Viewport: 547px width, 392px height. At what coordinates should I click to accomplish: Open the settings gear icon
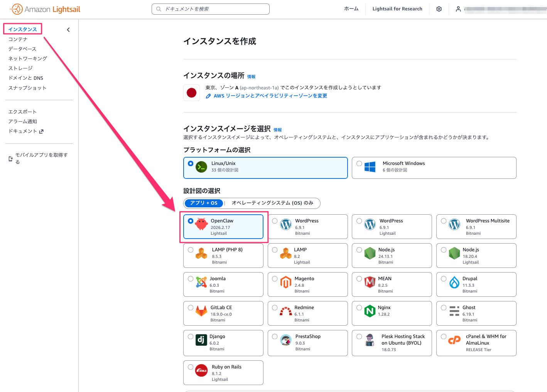click(439, 9)
